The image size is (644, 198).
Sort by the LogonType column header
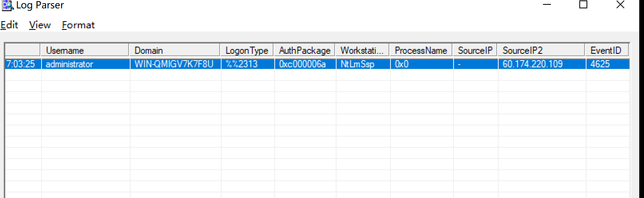(x=247, y=50)
